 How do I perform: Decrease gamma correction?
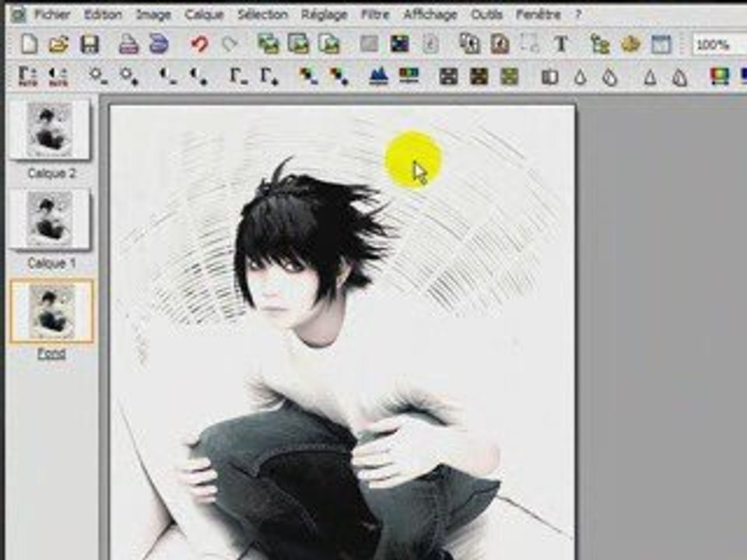[238, 76]
